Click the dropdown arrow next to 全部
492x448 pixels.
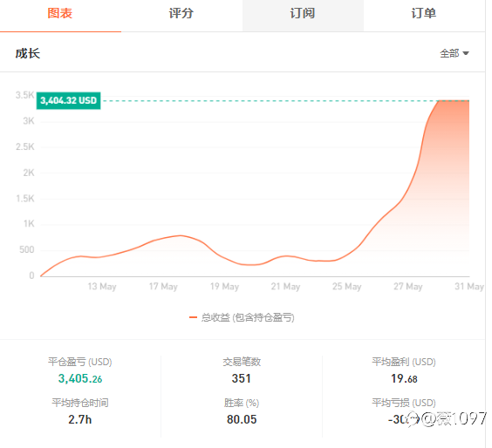coord(466,54)
